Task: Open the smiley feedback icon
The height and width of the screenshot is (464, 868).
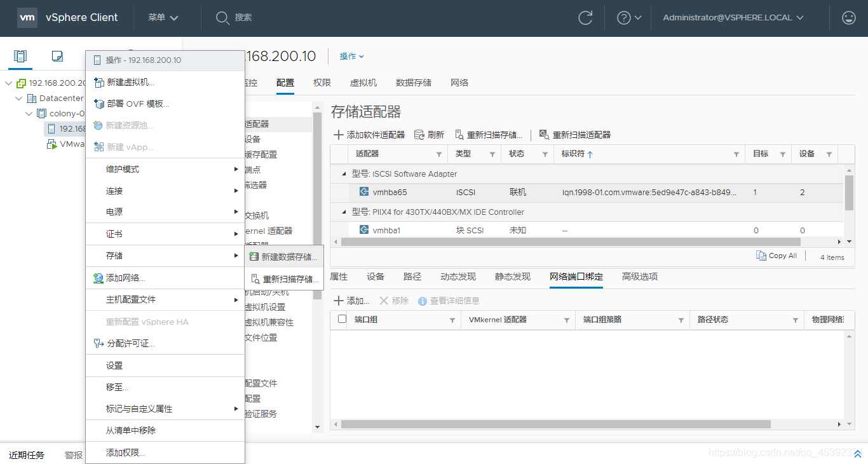Action: 848,18
